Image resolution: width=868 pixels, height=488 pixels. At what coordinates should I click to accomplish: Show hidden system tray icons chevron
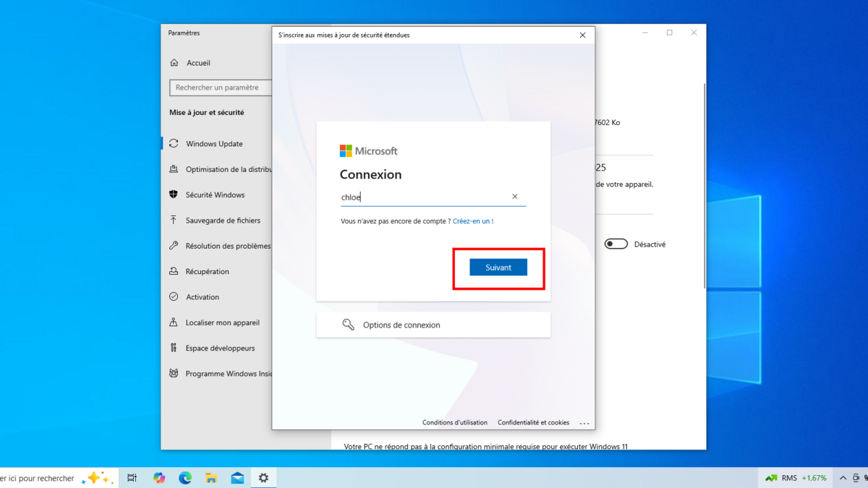coord(843,478)
